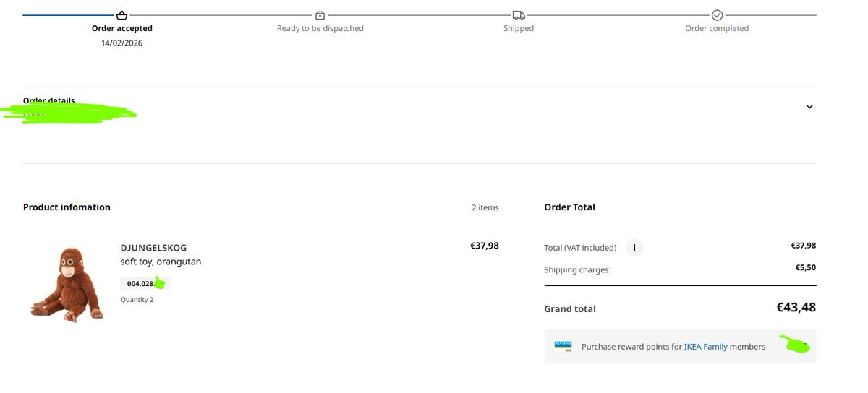The width and height of the screenshot is (868, 393).
Task: Click the Order accepted step label
Action: [x=122, y=28]
